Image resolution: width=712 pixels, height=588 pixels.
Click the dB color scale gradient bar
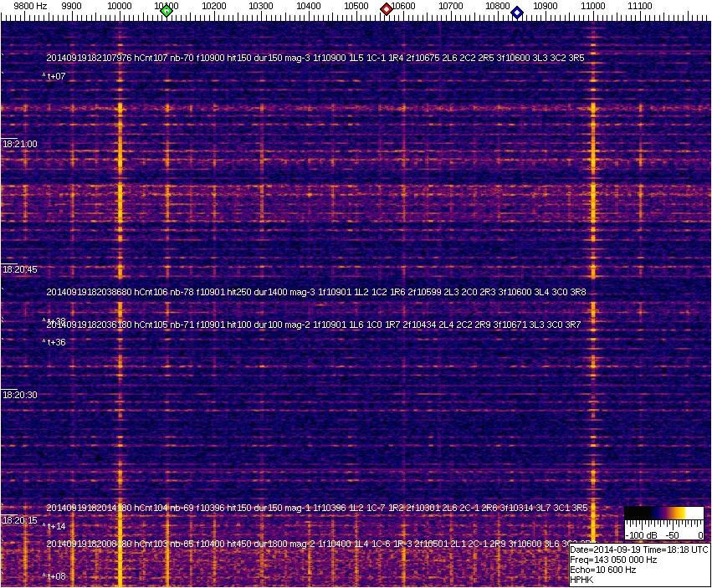[665, 513]
